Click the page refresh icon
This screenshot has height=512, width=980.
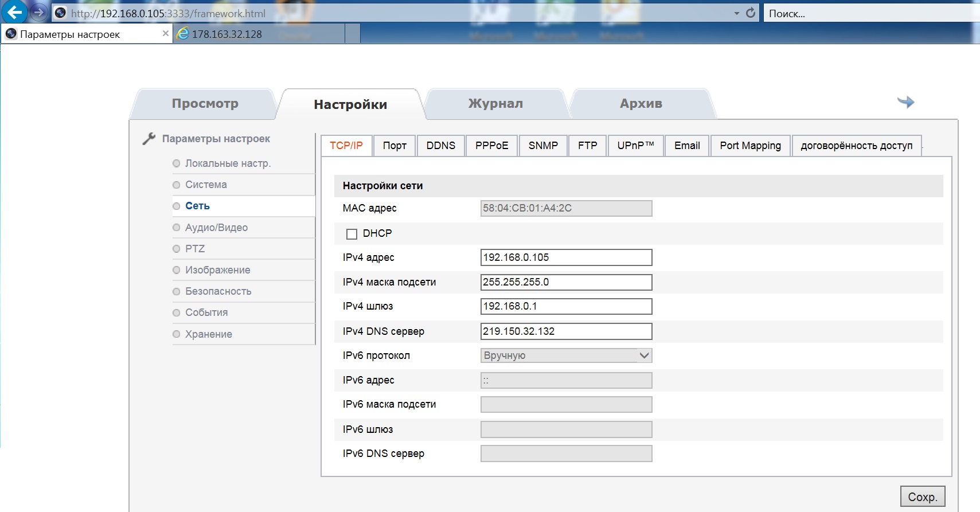point(751,13)
